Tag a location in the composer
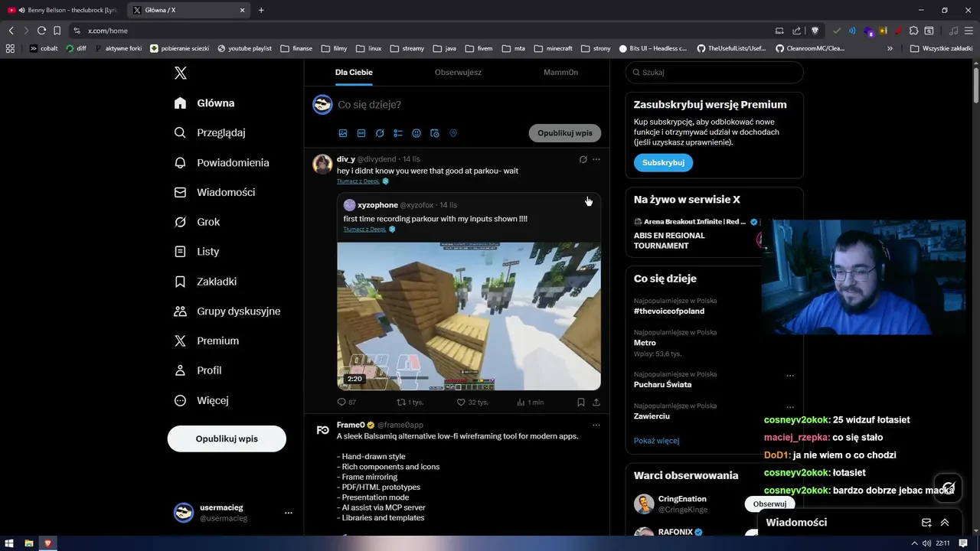 (x=453, y=133)
